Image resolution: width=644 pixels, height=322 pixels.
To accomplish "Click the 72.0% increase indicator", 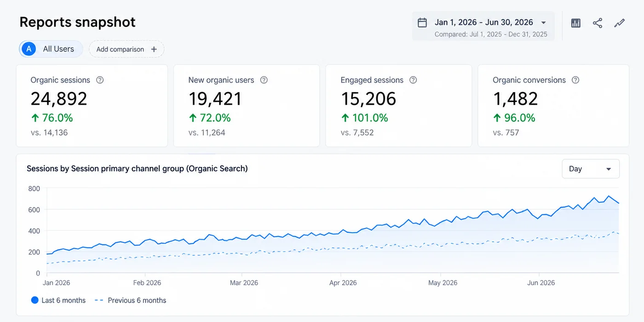I will click(210, 118).
